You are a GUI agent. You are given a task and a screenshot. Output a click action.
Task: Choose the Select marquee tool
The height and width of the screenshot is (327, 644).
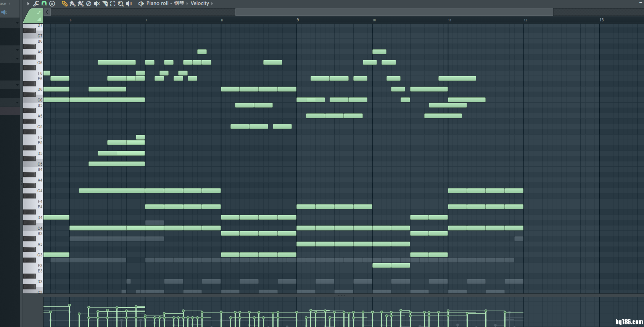pyautogui.click(x=113, y=3)
